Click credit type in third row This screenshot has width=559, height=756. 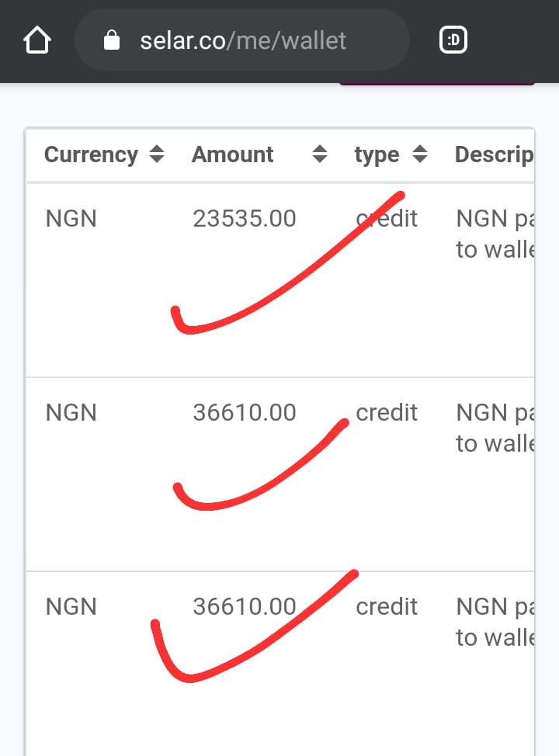point(387,607)
